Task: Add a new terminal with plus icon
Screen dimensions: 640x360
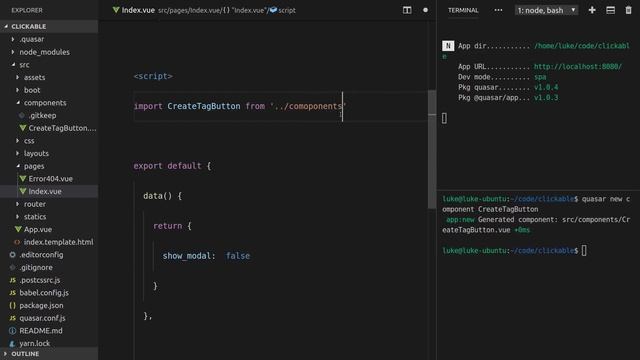Action: click(592, 10)
